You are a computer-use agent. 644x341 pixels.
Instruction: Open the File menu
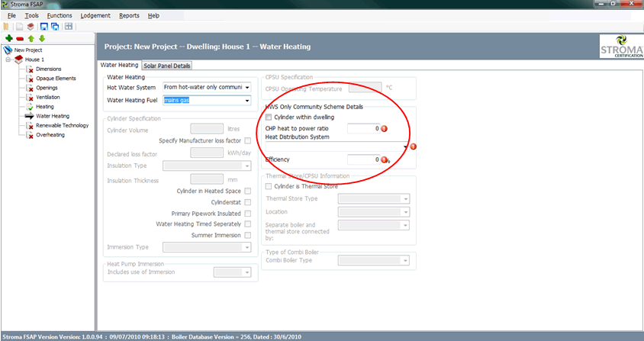[12, 15]
